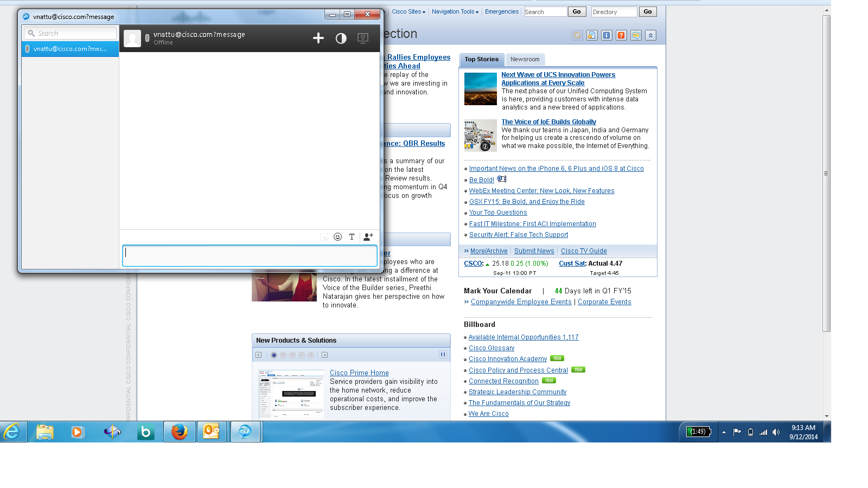This screenshot has height=488, width=868.
Task: Click the add page icon on intranet toolbar
Action: tap(592, 35)
